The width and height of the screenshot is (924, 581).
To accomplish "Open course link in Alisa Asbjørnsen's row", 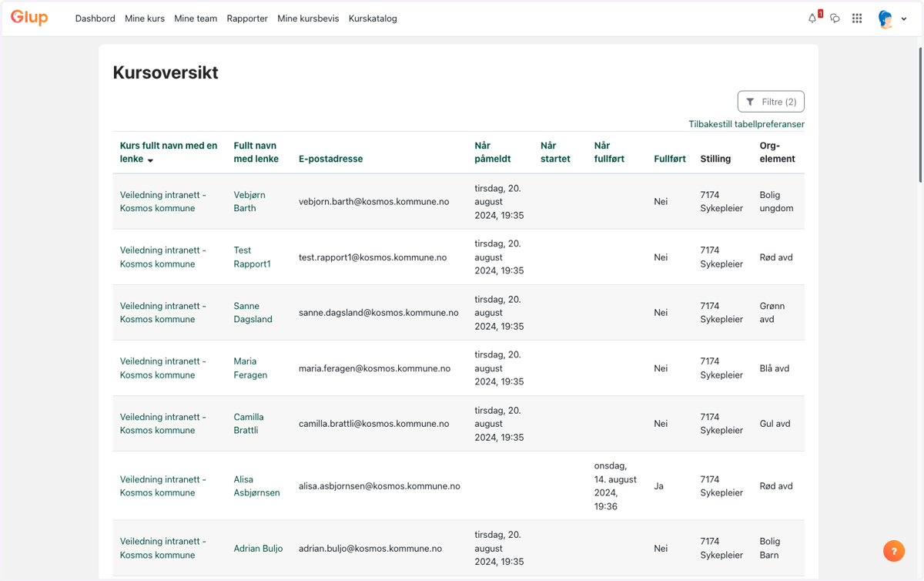I will (163, 485).
